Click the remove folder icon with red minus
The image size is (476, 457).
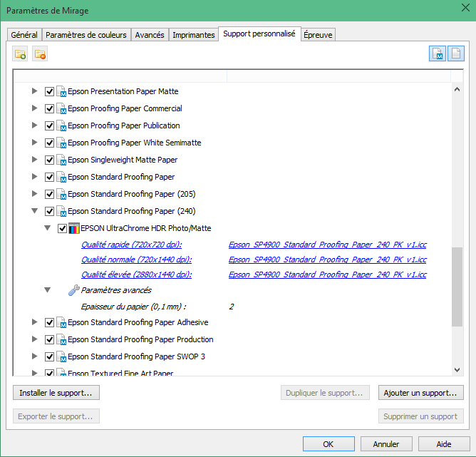click(x=40, y=54)
